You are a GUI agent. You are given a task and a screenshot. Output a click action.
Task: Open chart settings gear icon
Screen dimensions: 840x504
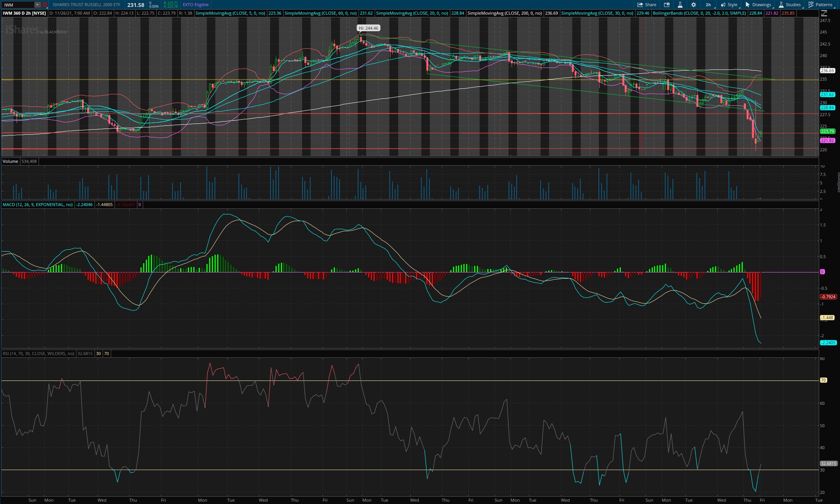pyautogui.click(x=694, y=5)
